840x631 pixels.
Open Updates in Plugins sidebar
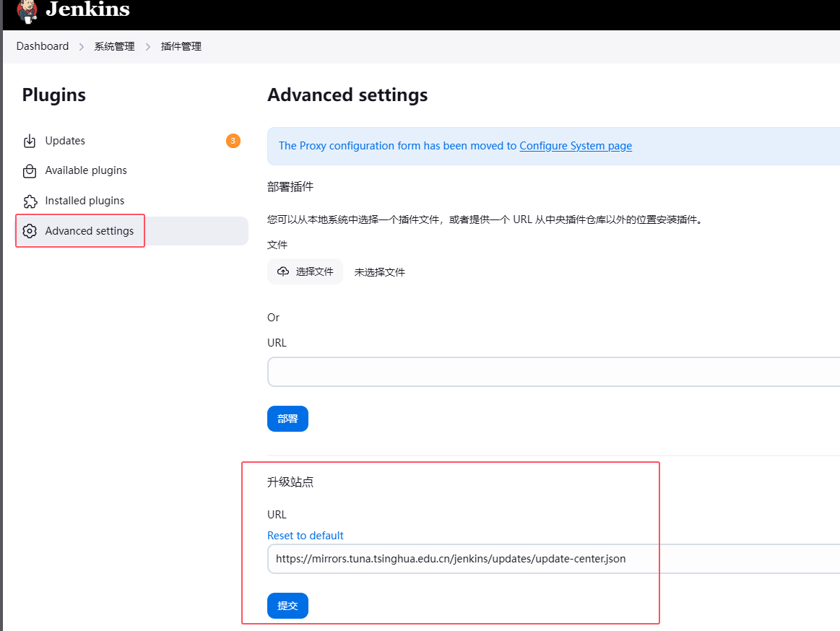131,141
